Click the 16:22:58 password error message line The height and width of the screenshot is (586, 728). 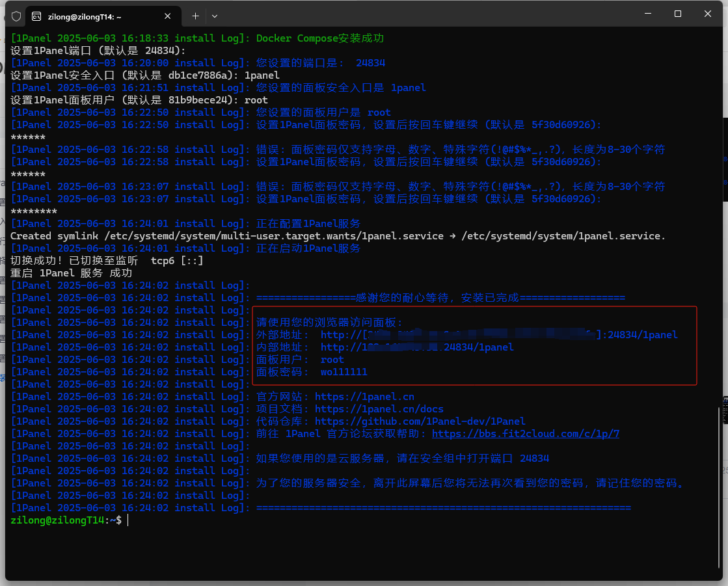tap(338, 150)
